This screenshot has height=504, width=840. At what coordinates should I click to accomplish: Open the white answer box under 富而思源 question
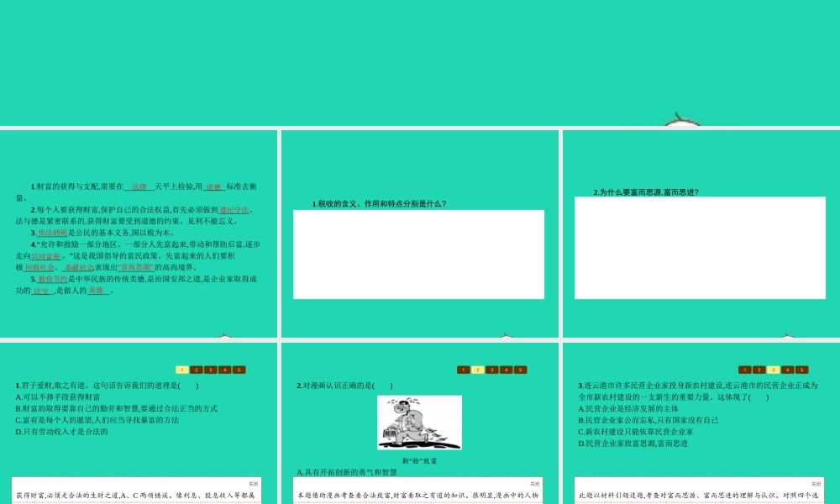[x=701, y=248]
